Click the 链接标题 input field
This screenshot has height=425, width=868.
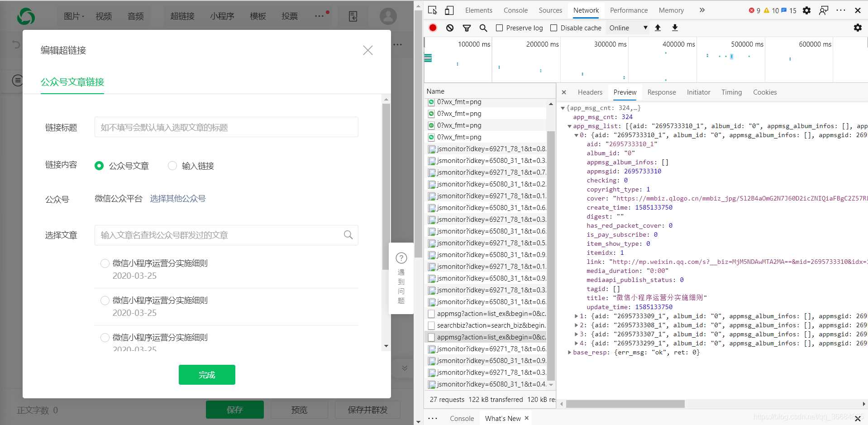226,127
